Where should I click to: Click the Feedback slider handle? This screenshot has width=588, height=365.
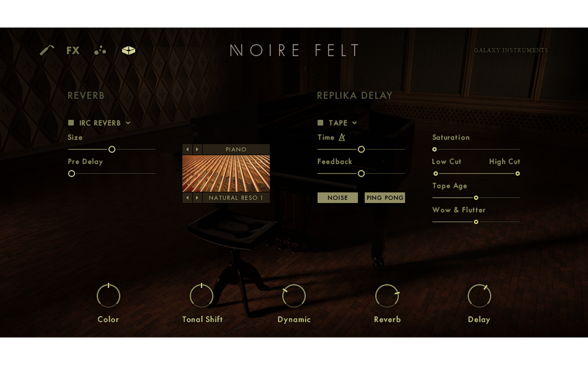point(361,174)
